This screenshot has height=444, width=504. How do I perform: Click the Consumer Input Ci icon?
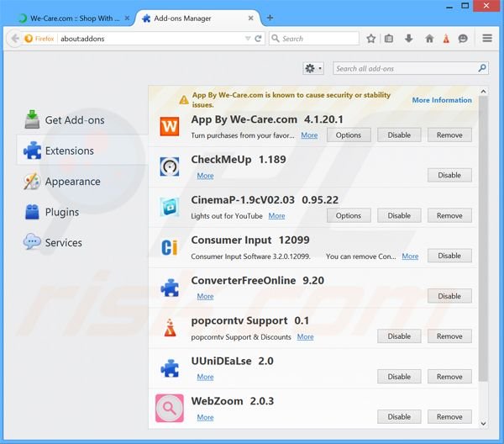click(170, 247)
